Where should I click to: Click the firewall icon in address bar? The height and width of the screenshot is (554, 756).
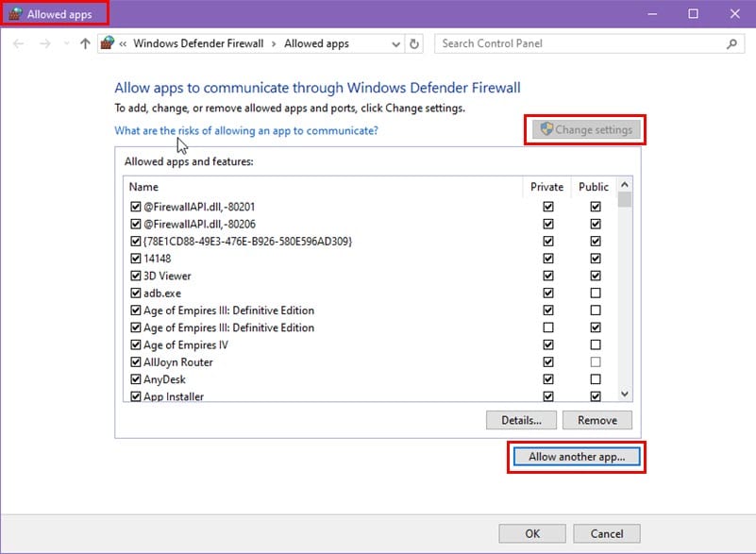pos(108,43)
